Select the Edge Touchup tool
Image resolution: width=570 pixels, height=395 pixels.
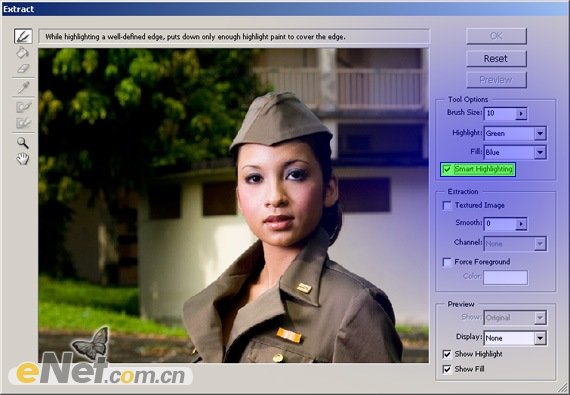pos(23,123)
